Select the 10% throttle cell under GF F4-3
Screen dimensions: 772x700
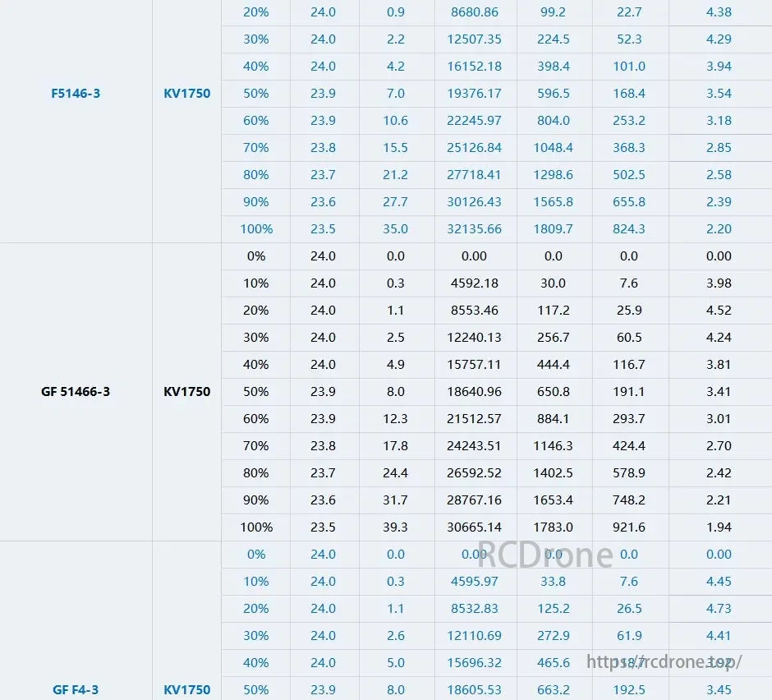tap(255, 582)
